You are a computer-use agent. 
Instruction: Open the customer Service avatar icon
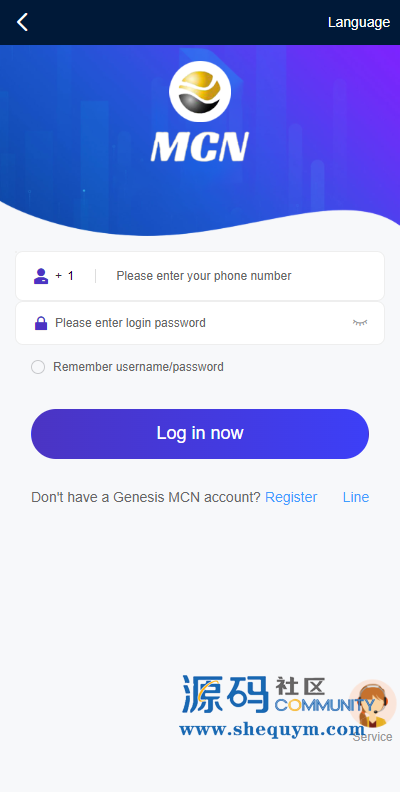372,703
